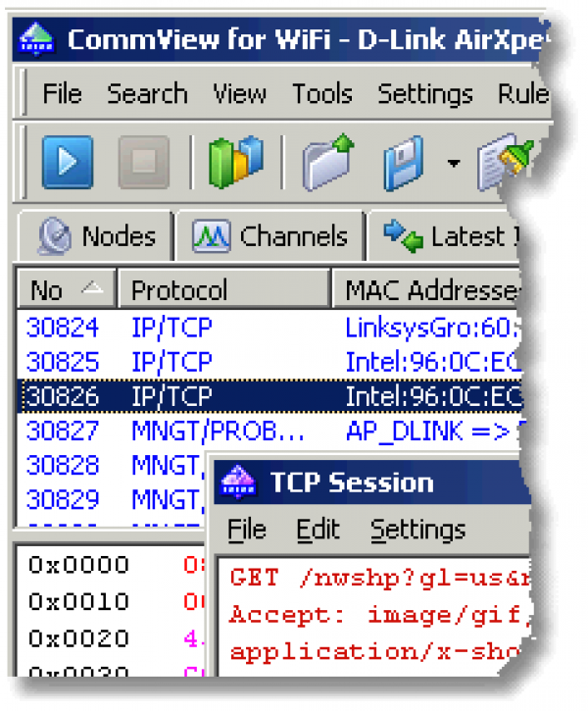Click the LinksysGro:60 MAC address cell
Screen dimensions: 588x711
pos(432,327)
